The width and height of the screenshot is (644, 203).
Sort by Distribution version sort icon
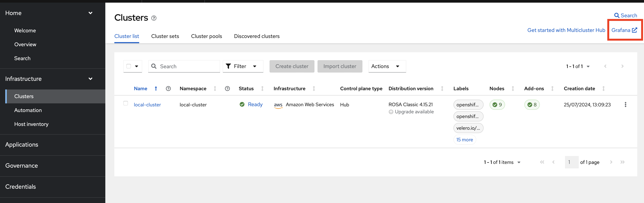click(x=442, y=89)
